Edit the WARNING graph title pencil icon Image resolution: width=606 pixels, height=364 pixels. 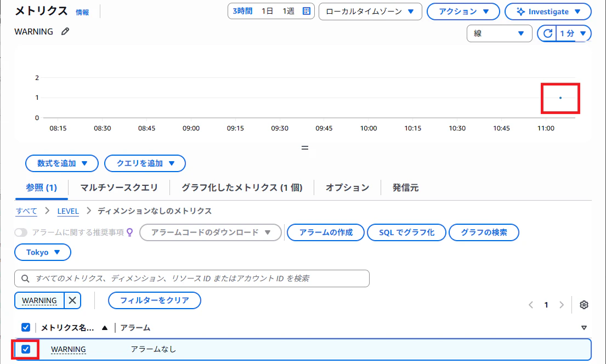(x=65, y=31)
